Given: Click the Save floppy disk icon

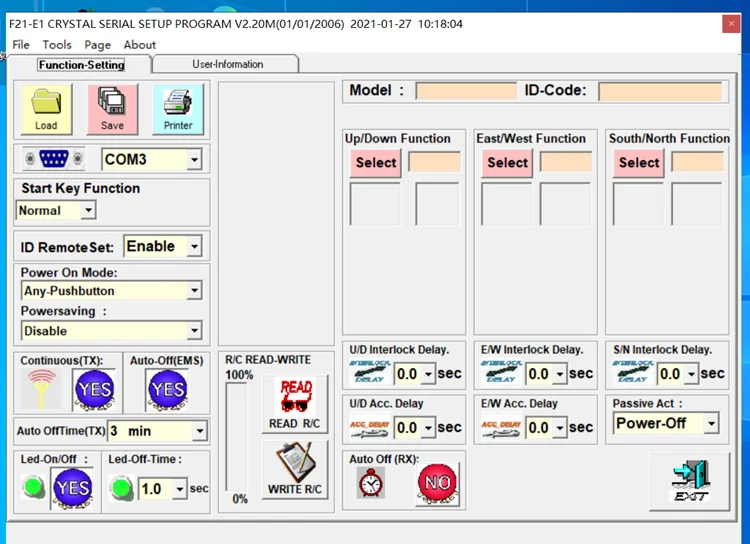Looking at the screenshot, I should point(112,100).
